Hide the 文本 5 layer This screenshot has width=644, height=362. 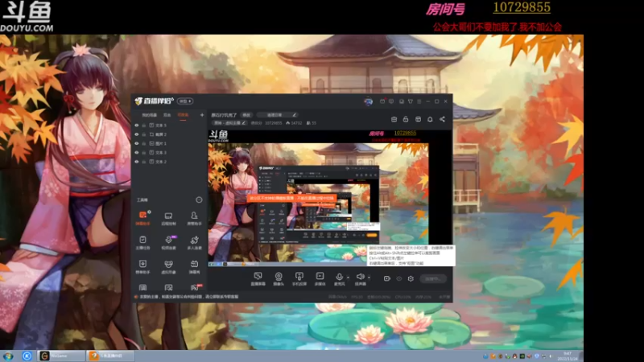click(x=137, y=125)
